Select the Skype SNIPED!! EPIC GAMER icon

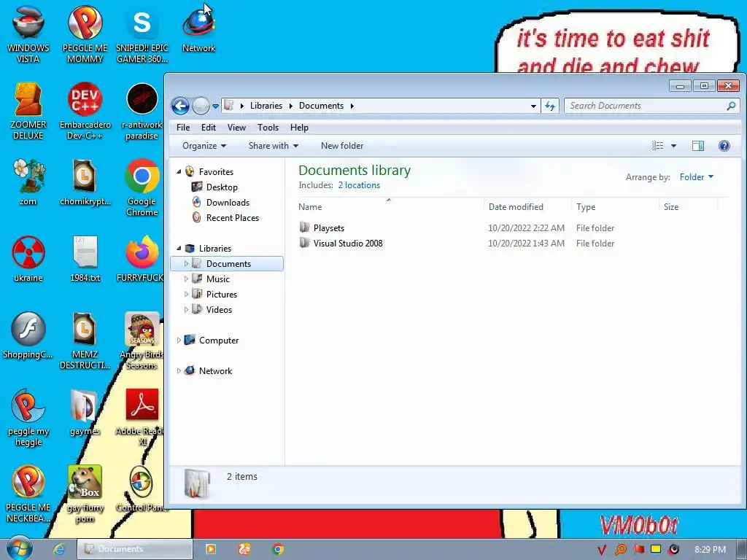coord(142,34)
